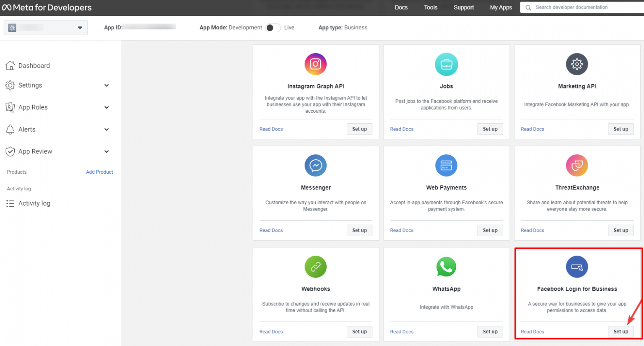Select My Apps in the top bar

501,7
